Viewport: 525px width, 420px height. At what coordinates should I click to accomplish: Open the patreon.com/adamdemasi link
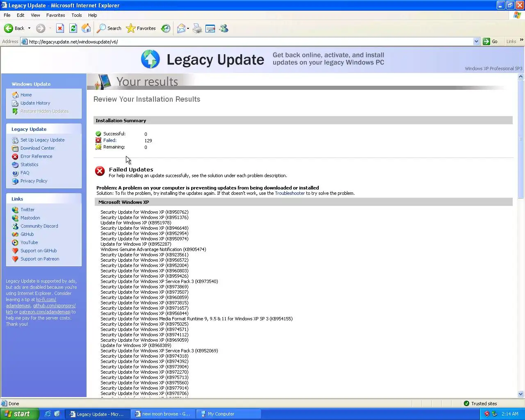45,312
